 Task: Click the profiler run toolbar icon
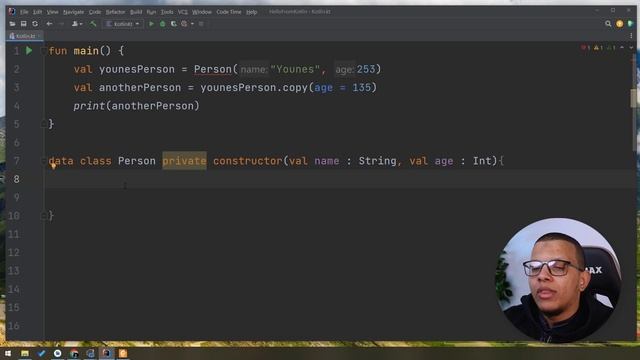click(184, 24)
